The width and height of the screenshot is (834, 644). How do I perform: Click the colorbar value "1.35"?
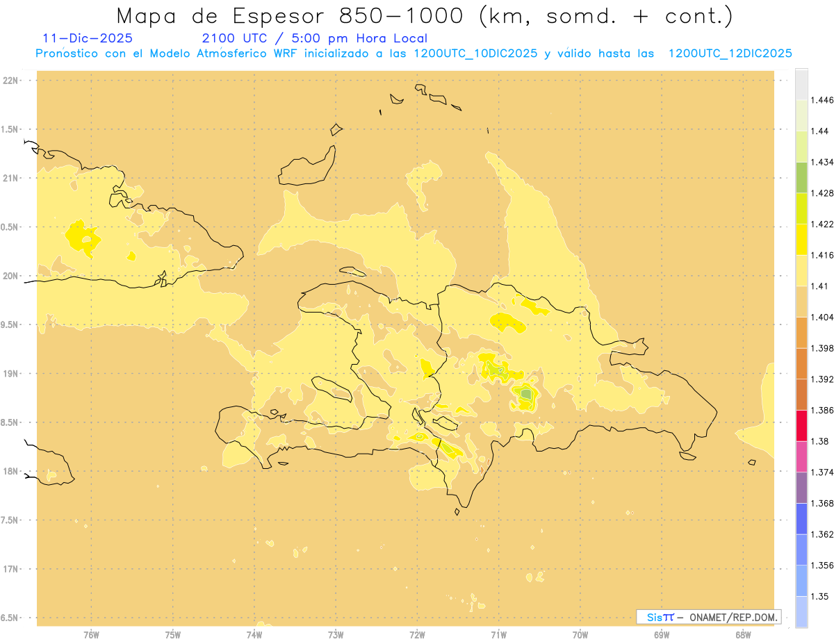click(x=820, y=596)
